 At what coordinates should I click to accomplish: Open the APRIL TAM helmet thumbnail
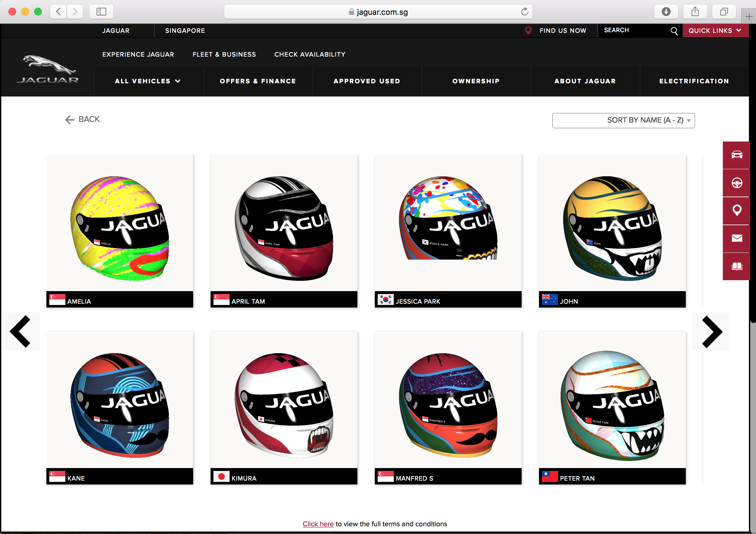pyautogui.click(x=284, y=223)
